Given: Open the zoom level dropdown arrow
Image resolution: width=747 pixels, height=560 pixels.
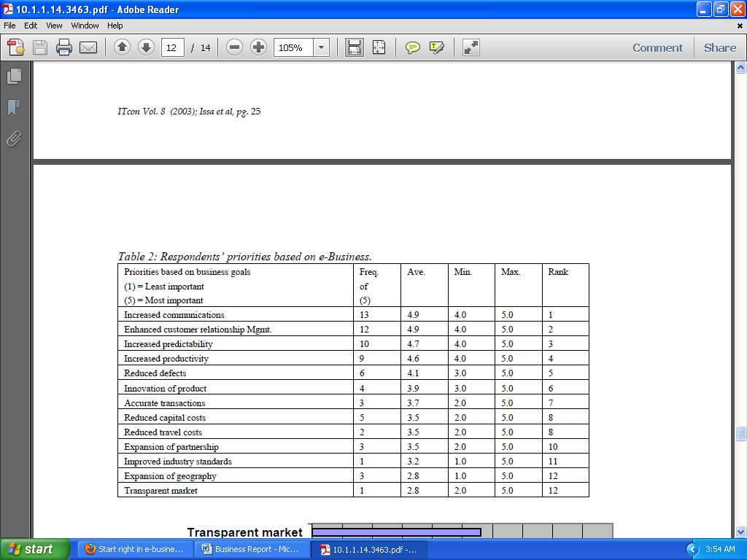Looking at the screenshot, I should [321, 48].
